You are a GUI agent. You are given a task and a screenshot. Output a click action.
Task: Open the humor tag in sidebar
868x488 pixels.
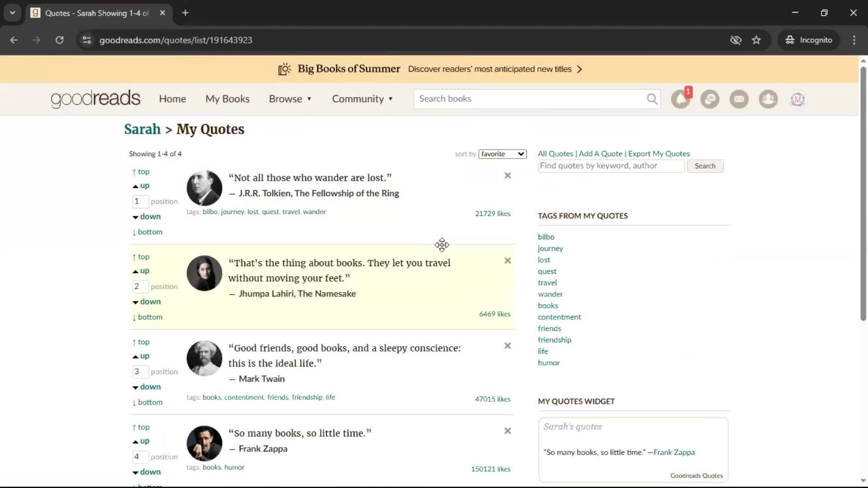click(548, 363)
